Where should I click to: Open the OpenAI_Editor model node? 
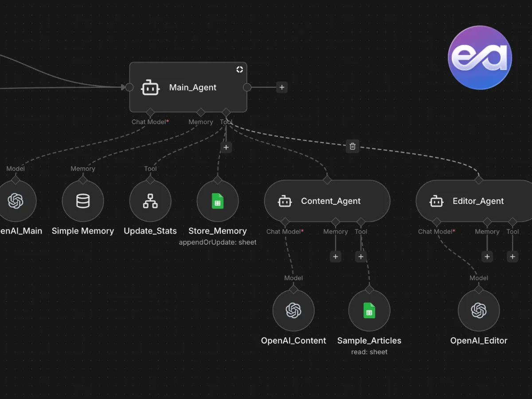[x=479, y=310]
